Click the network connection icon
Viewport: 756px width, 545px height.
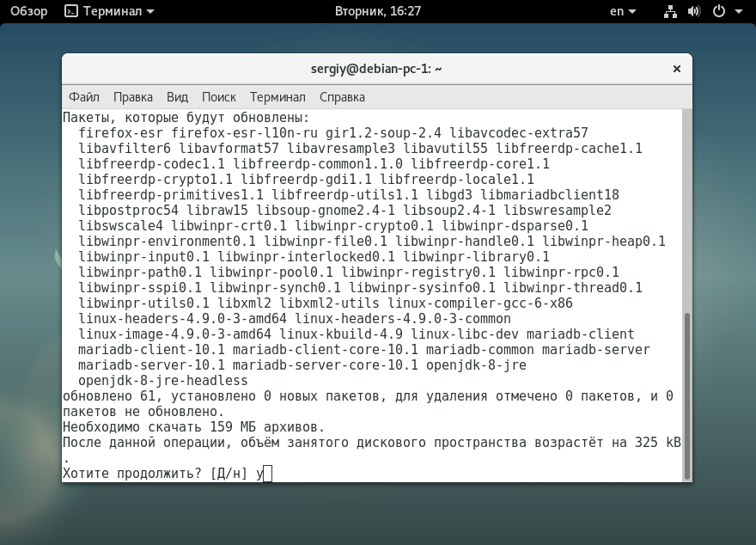pyautogui.click(x=670, y=11)
